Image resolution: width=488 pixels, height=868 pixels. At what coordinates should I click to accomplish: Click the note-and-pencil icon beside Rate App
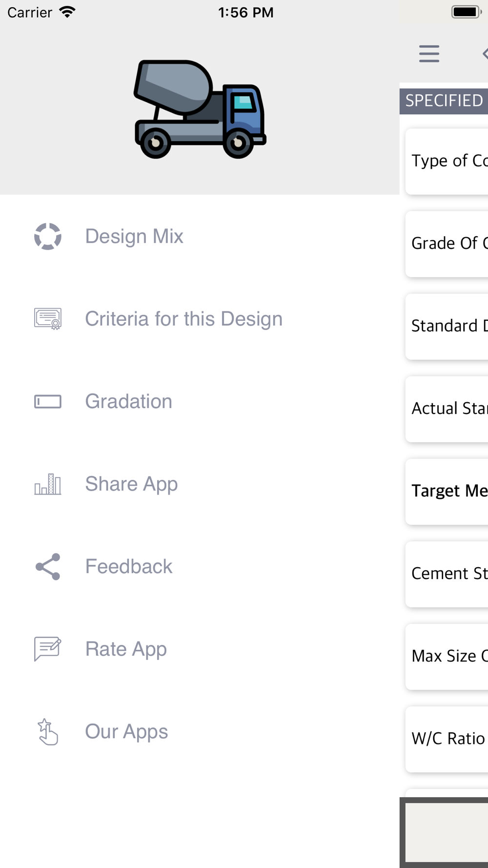tap(48, 649)
